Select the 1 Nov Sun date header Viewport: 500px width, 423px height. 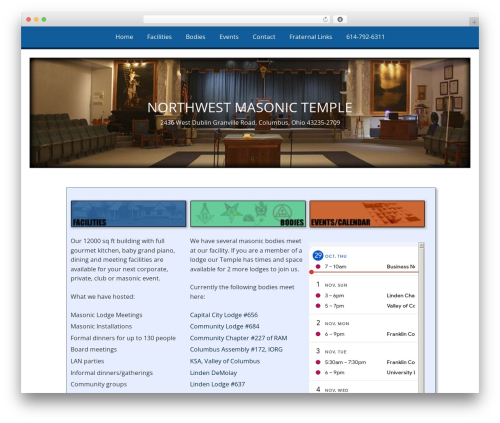tap(331, 285)
